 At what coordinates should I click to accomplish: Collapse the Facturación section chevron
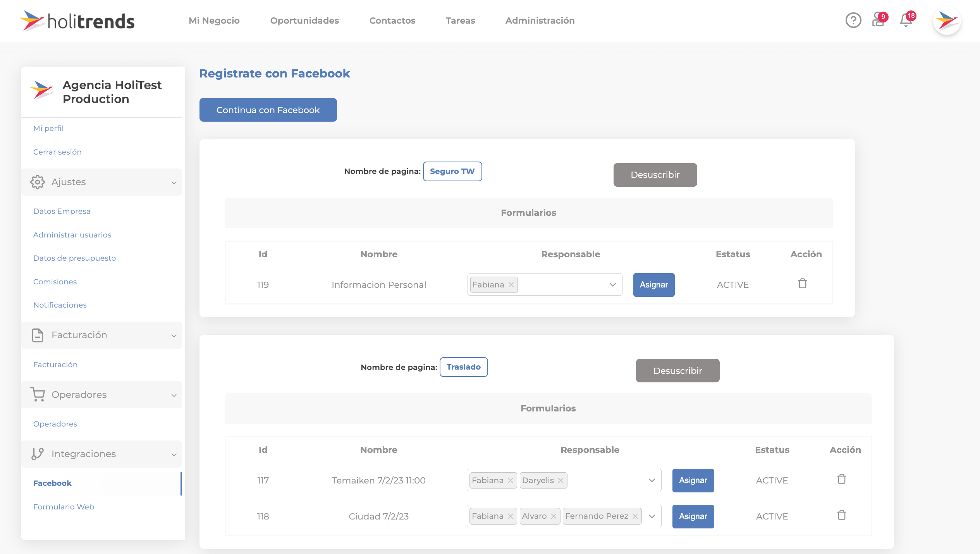click(174, 335)
